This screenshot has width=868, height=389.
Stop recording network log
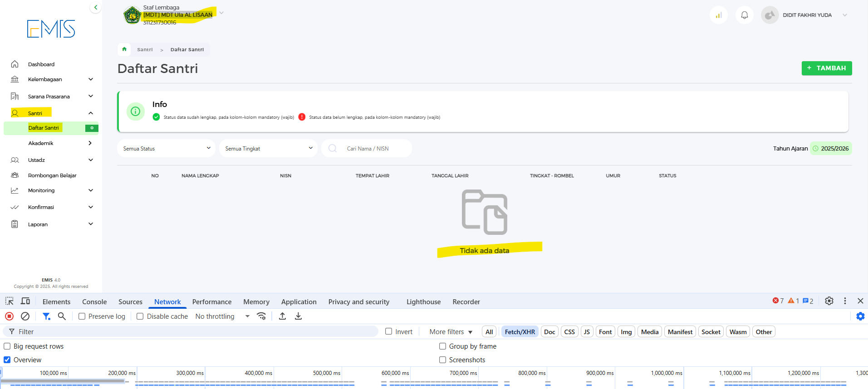pos(9,316)
